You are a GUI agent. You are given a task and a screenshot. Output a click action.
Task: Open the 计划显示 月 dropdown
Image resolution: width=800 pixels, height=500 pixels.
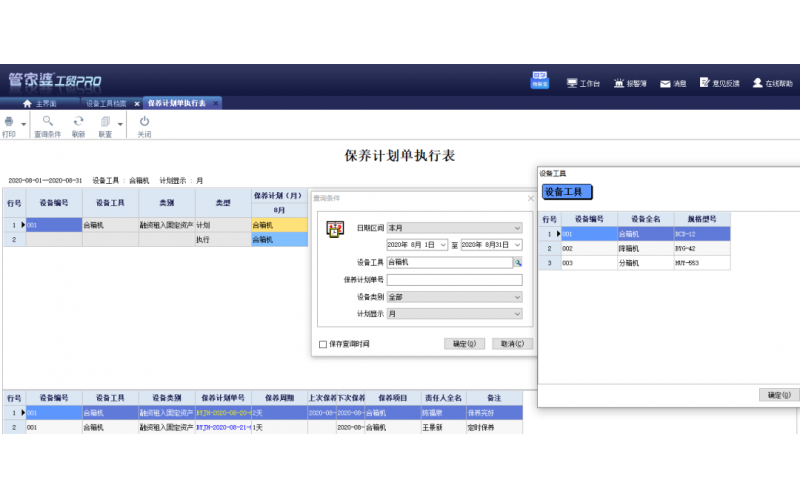[x=455, y=314]
